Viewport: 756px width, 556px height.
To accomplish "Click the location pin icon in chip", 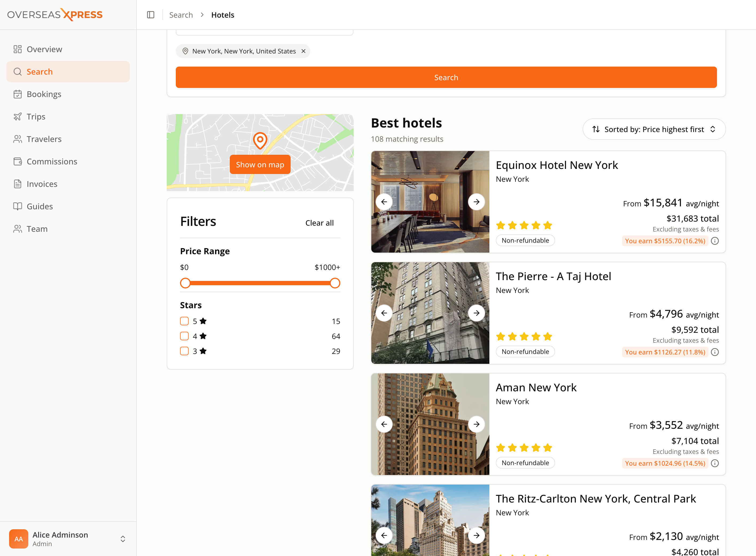I will coord(185,51).
